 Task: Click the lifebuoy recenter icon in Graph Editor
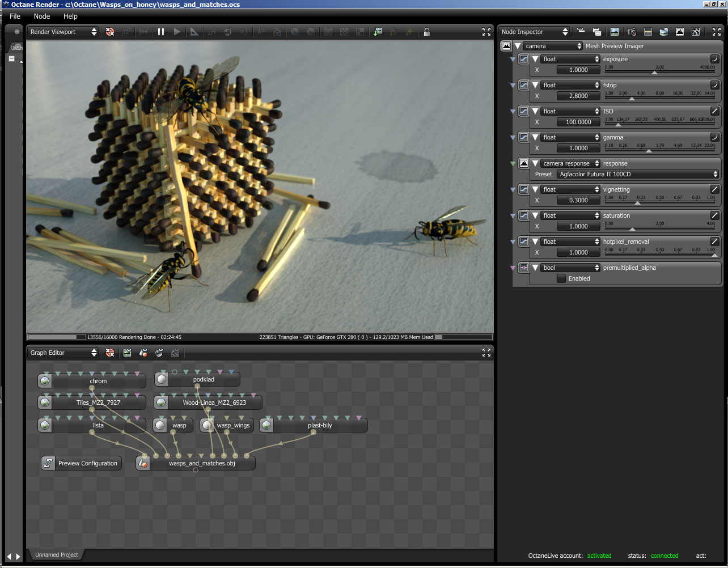point(110,353)
